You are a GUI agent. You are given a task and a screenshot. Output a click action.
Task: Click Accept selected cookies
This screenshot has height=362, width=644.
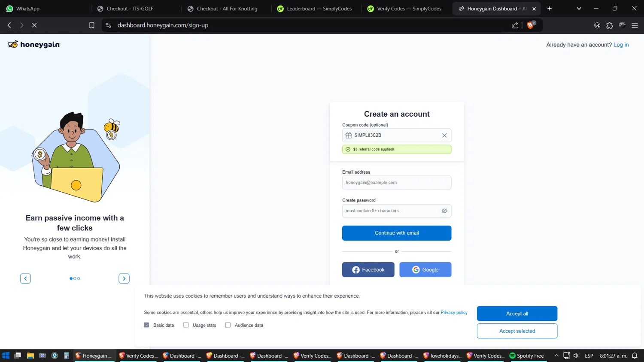(517, 331)
